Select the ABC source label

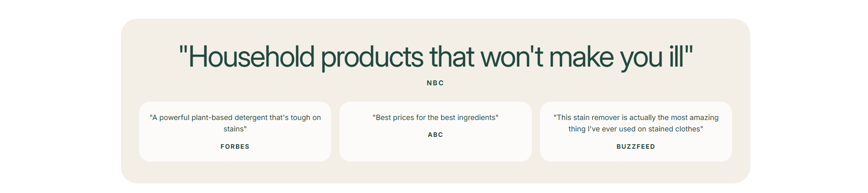(x=436, y=135)
